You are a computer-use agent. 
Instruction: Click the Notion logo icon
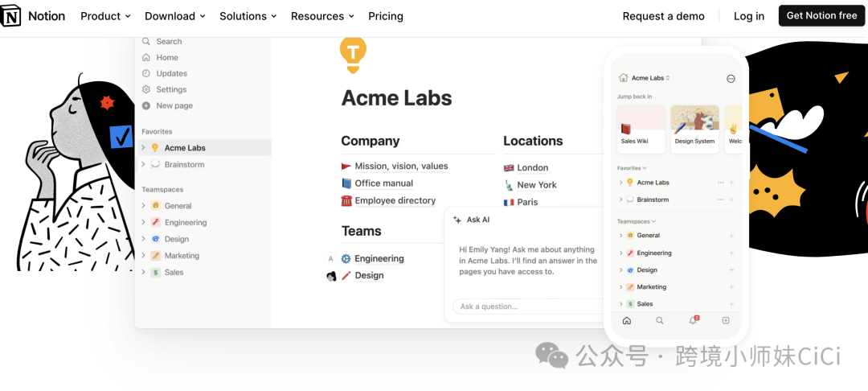(x=10, y=16)
